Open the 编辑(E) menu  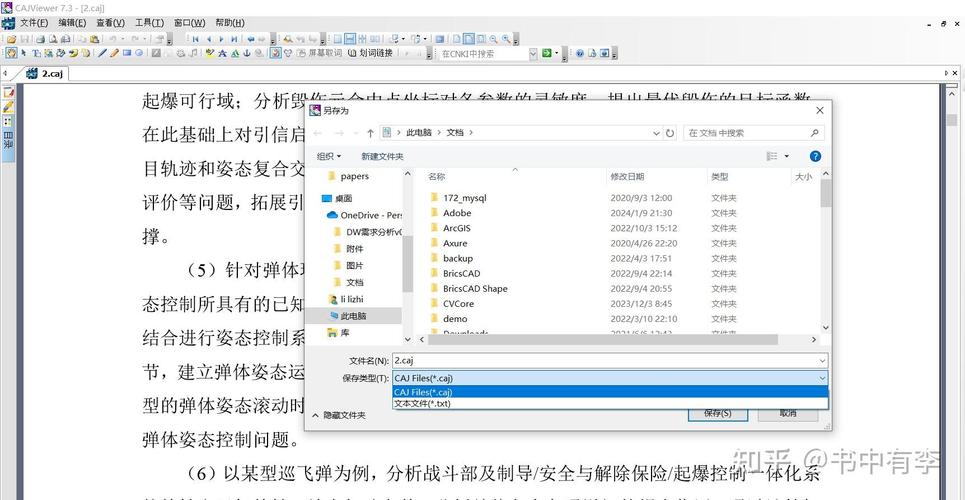[72, 23]
